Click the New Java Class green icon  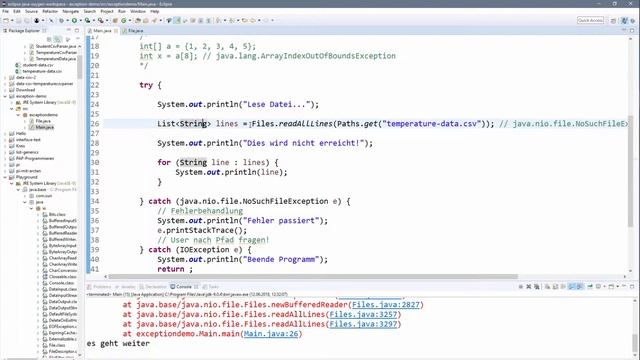coord(124,20)
